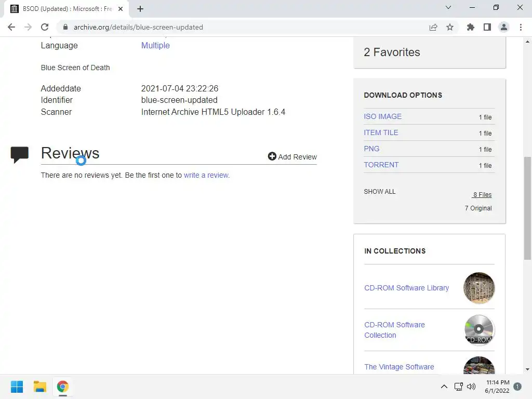The width and height of the screenshot is (532, 399).
Task: Click the scrollbar down arrow
Action: pos(527,369)
